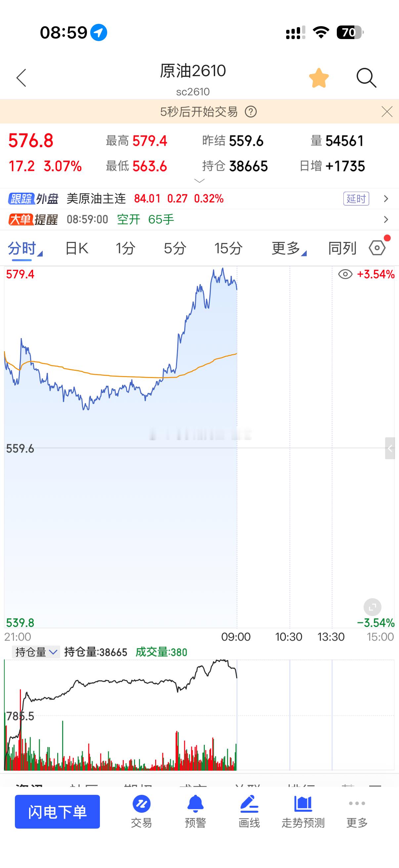Open the 更多 timeframe dropdown
Image resolution: width=399 pixels, height=868 pixels.
(289, 248)
